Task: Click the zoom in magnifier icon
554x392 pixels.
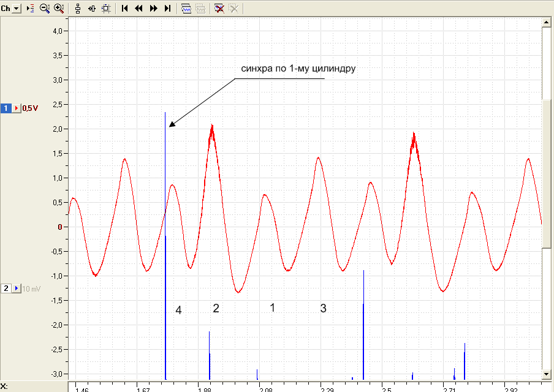Action: coord(59,8)
